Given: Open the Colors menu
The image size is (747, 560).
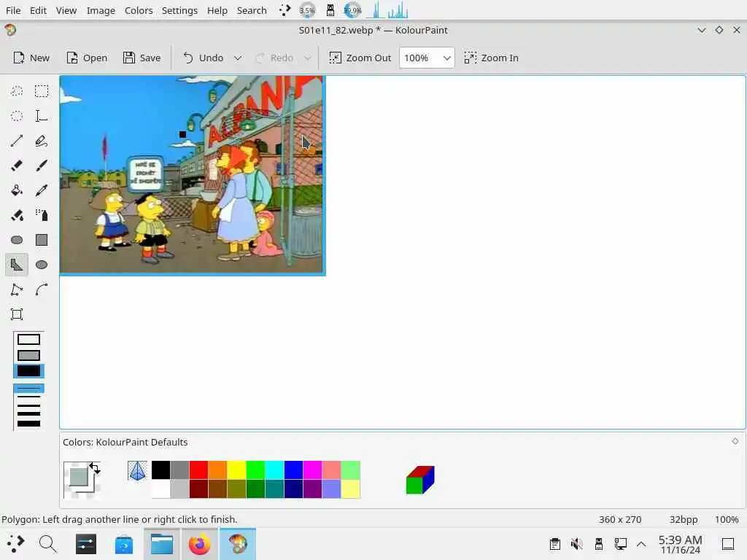Looking at the screenshot, I should pos(139,10).
